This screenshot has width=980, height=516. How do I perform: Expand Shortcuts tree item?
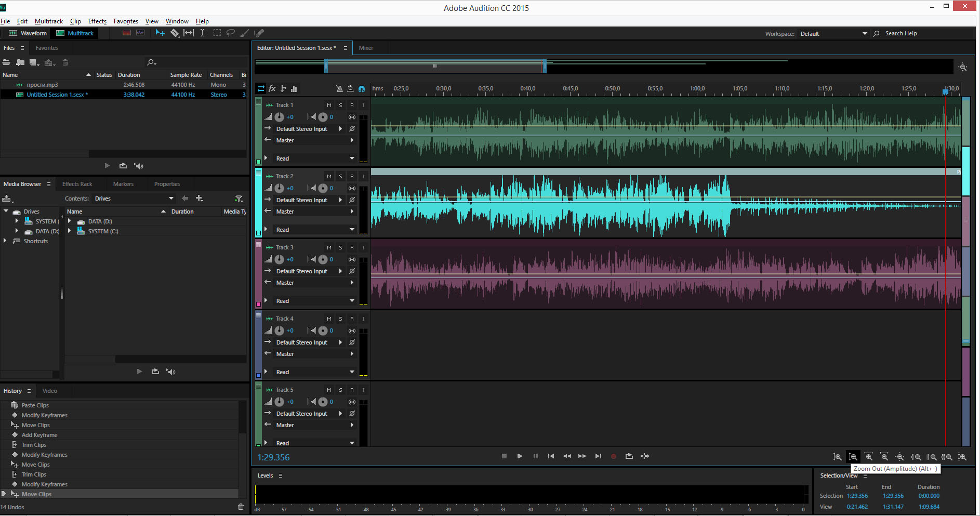[x=5, y=241]
